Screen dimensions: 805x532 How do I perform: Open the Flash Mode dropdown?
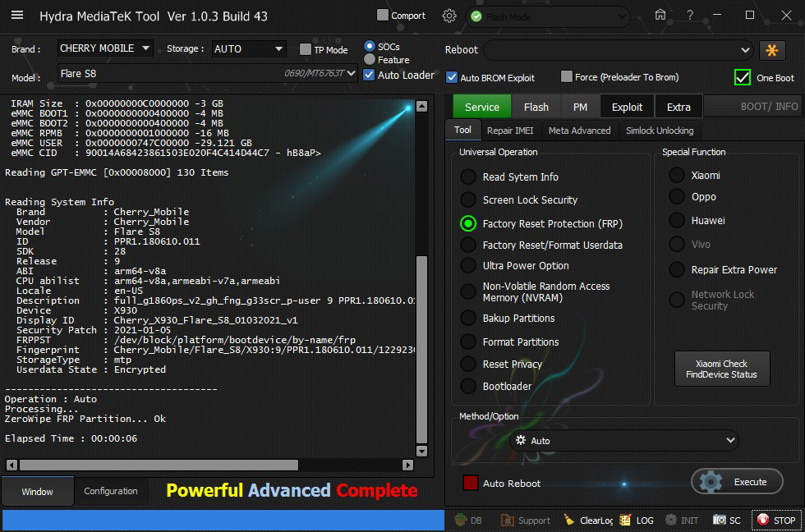click(x=548, y=17)
